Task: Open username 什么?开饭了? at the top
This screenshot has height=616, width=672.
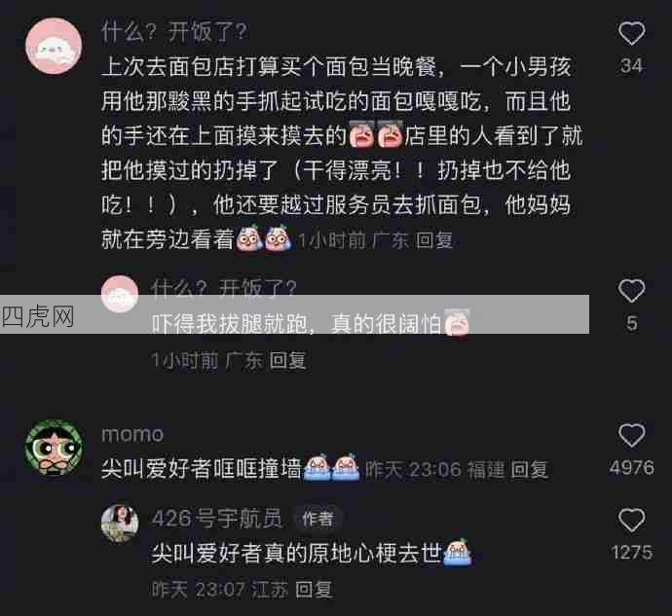Action: 174,32
